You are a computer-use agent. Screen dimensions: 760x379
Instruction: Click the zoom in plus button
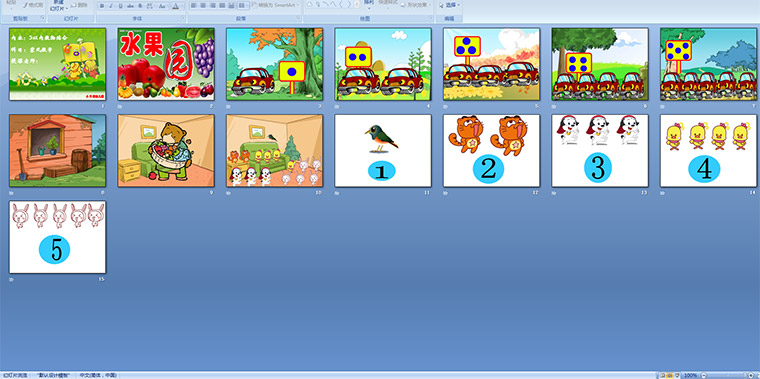coord(751,376)
